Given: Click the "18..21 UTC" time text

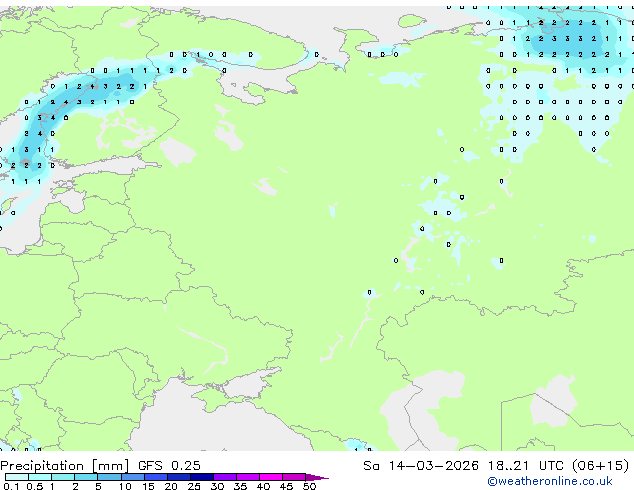Looking at the screenshot, I should [x=525, y=465].
